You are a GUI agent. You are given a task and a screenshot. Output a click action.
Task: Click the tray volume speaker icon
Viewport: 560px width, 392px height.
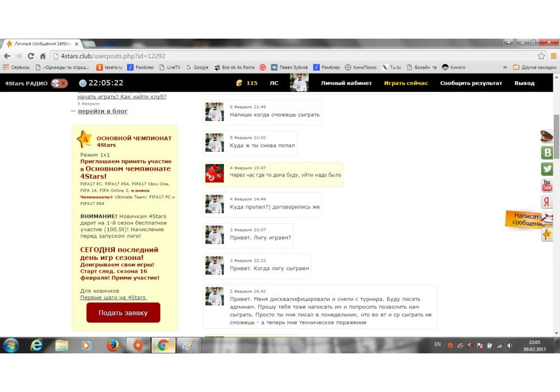coord(510,345)
